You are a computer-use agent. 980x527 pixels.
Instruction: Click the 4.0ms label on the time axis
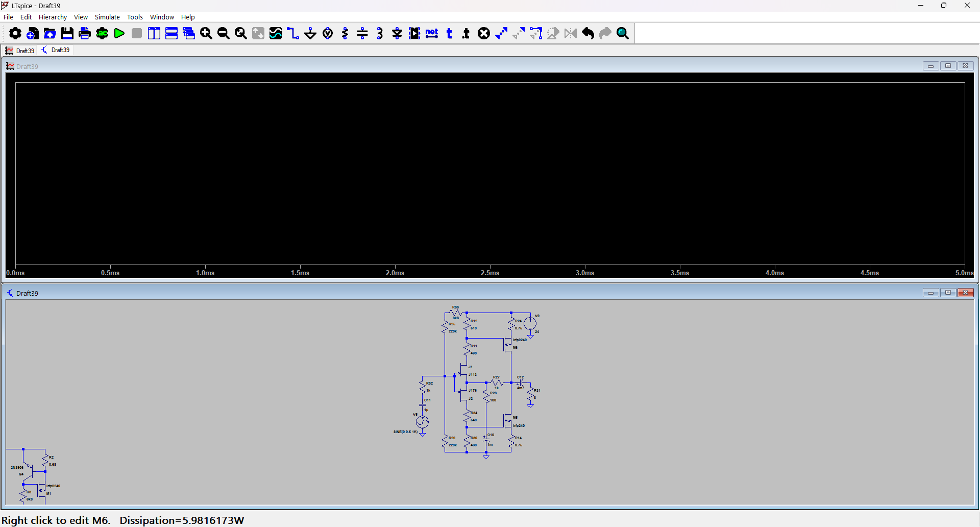(775, 273)
